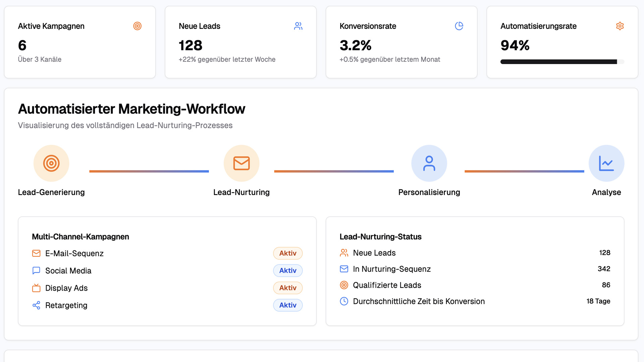The width and height of the screenshot is (644, 362).
Task: Click the +22% gegenüber letzter Woche text
Action: pos(227,59)
